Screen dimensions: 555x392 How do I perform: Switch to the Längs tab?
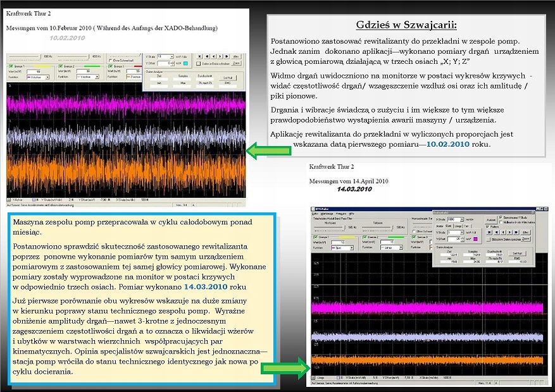tap(458, 226)
